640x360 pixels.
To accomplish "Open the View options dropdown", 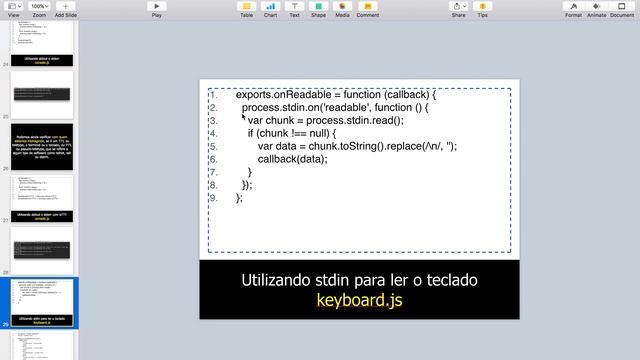I will [14, 7].
